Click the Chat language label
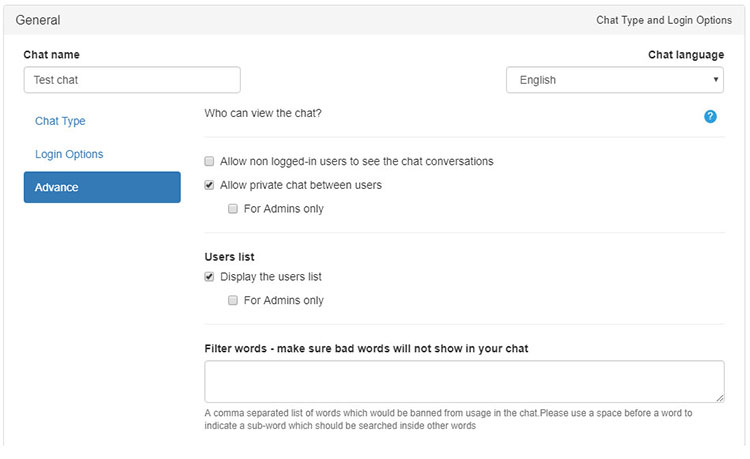 click(x=686, y=54)
